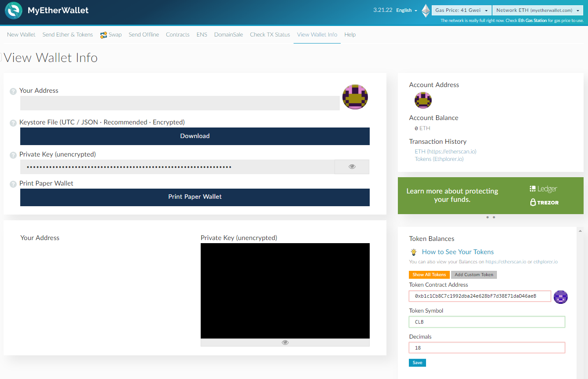Open the ENS tab
Screen dimensions: 588x379
[x=202, y=35]
